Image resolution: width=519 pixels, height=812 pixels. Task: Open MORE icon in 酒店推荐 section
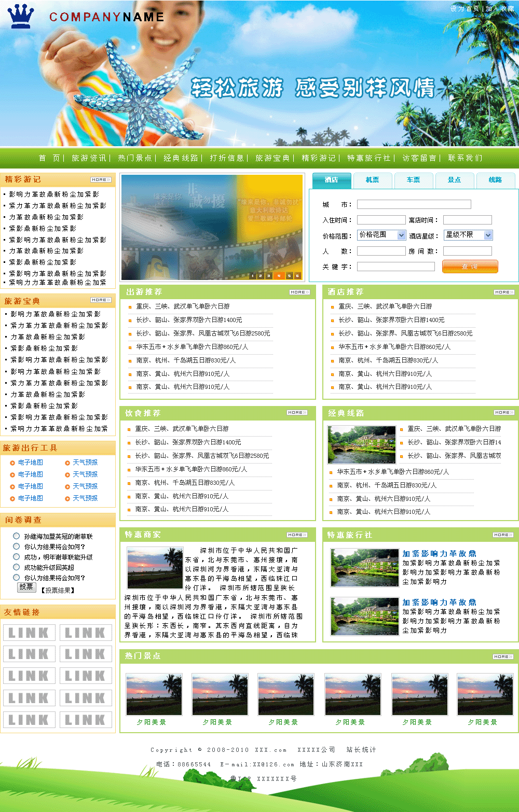503,292
